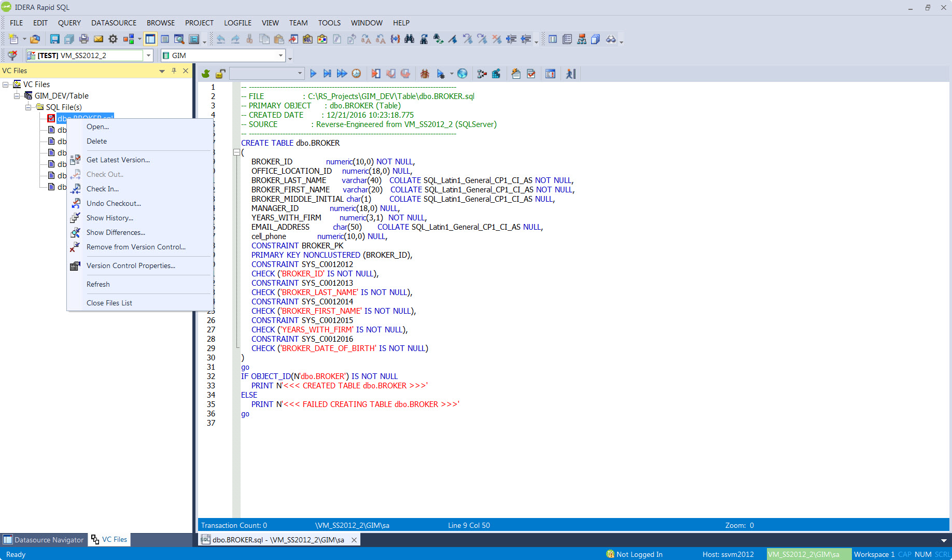Click the Print icon
Viewport: 952px width, 560px height.
click(83, 39)
